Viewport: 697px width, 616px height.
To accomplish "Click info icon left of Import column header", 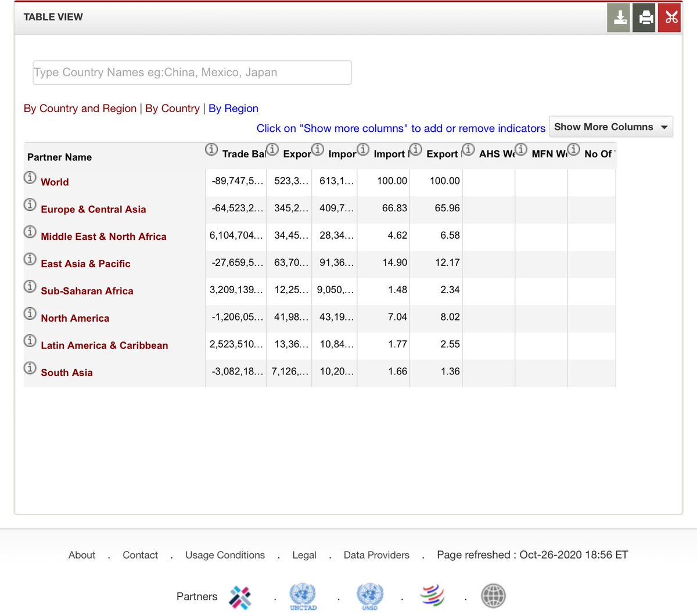I will [318, 150].
